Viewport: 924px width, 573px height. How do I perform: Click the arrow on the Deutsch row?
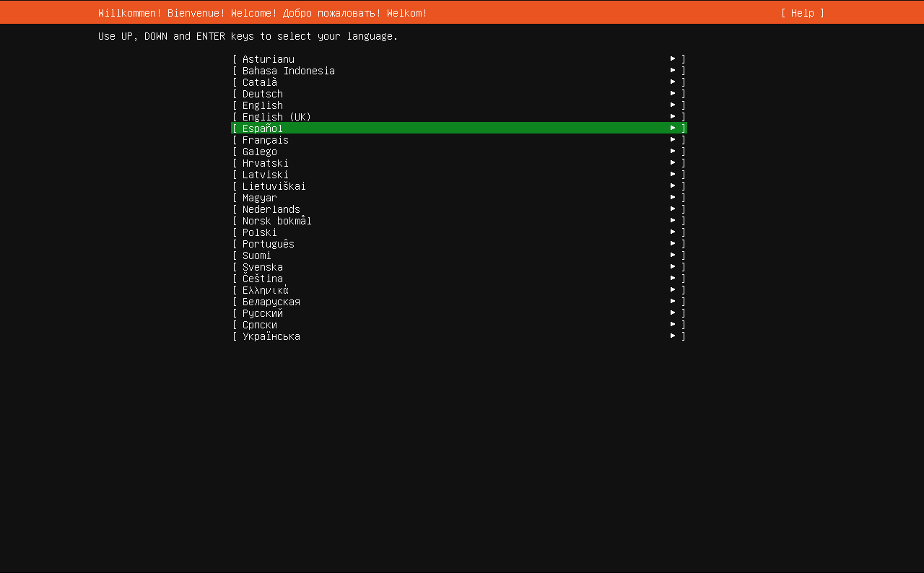pyautogui.click(x=673, y=93)
